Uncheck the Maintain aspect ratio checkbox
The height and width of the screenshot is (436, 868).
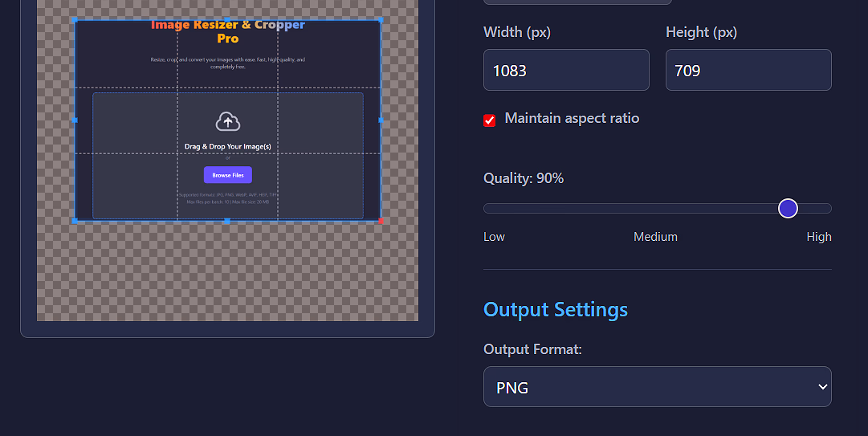coord(490,120)
